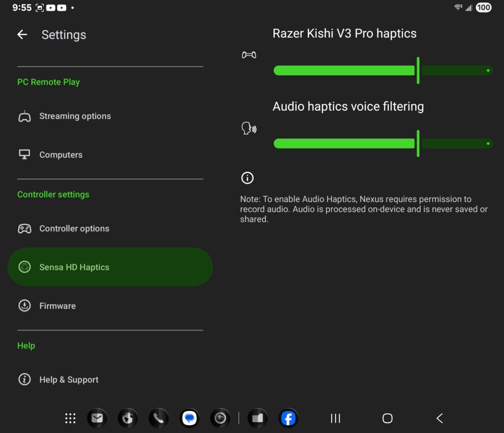The image size is (504, 433).
Task: Select Controller options in sidebar
Action: pos(110,228)
